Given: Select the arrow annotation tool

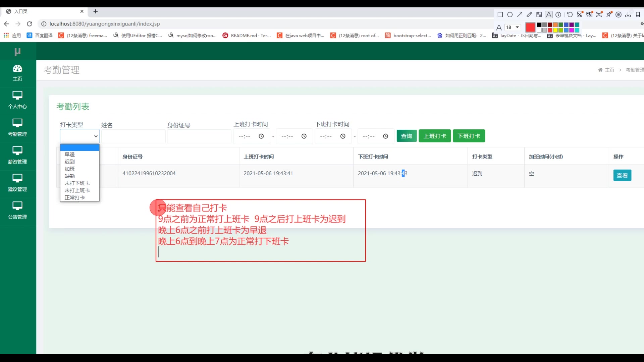Looking at the screenshot, I should coord(520,15).
